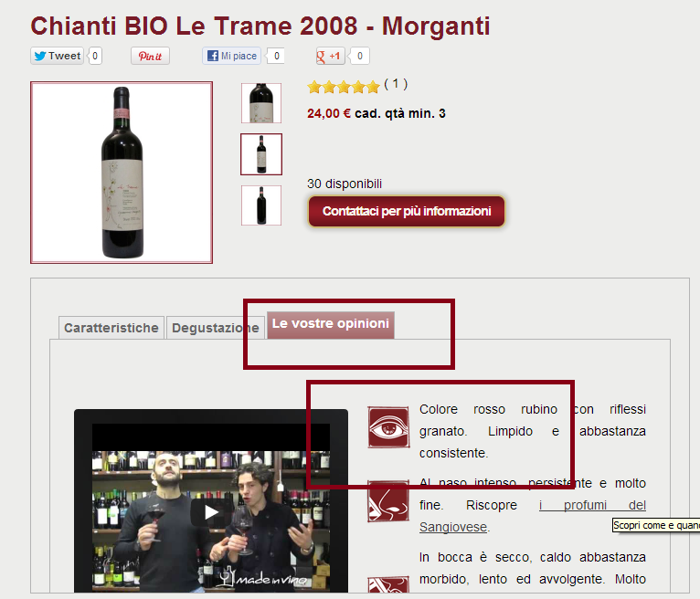Click the review count (1)
The height and width of the screenshot is (599, 700).
[396, 84]
